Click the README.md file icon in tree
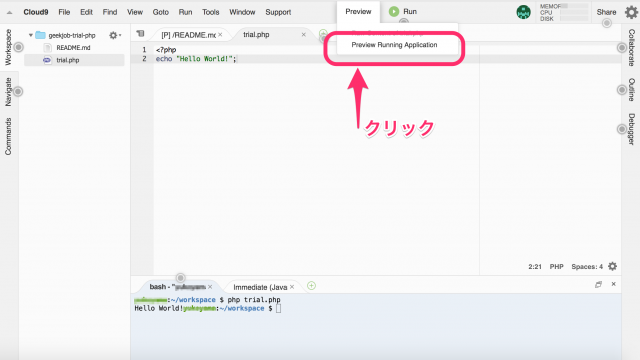 click(47, 48)
